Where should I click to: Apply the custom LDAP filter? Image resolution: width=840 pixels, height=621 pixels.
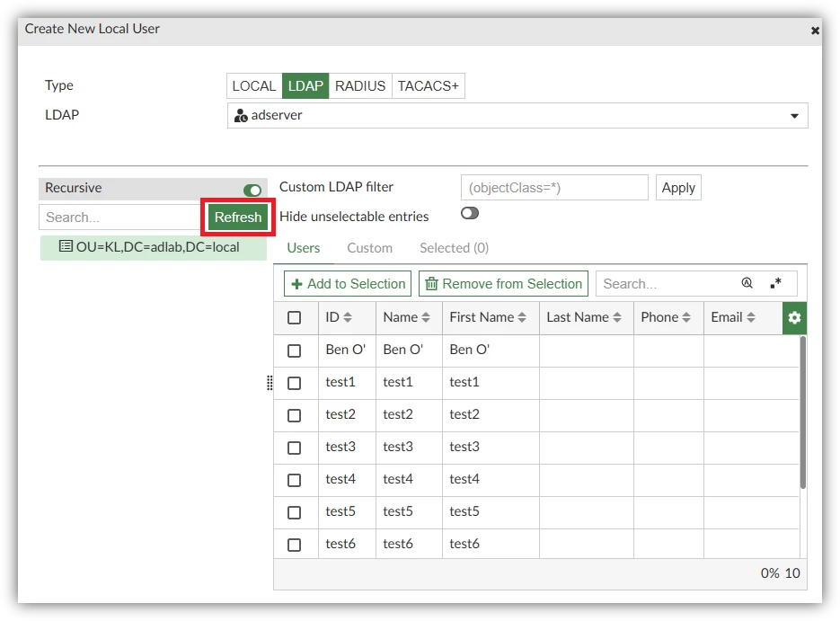[x=678, y=188]
